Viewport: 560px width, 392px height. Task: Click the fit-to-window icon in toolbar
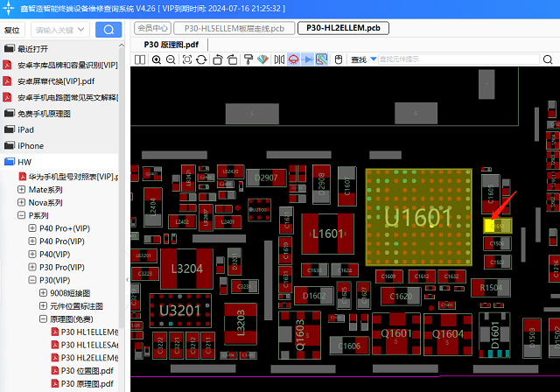click(187, 59)
